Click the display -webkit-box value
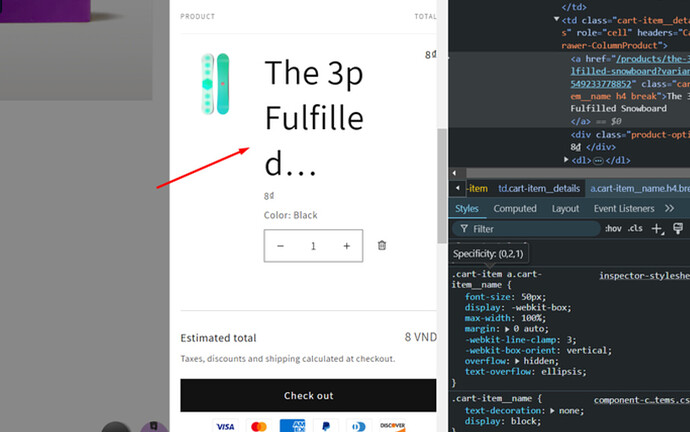Image resolution: width=690 pixels, height=432 pixels. click(538, 308)
